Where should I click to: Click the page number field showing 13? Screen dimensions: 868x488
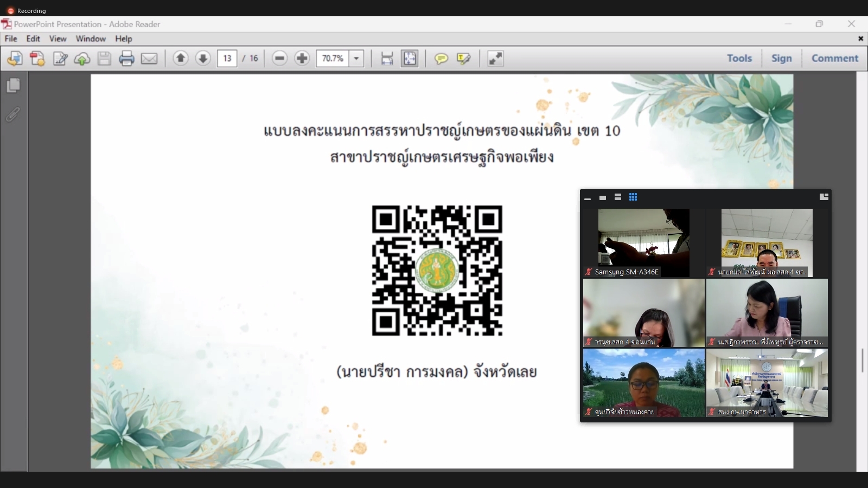pyautogui.click(x=227, y=58)
